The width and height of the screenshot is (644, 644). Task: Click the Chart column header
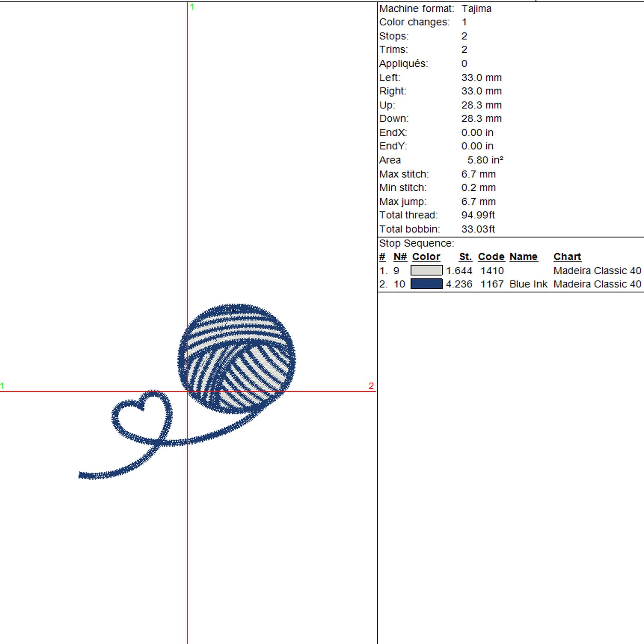(567, 257)
